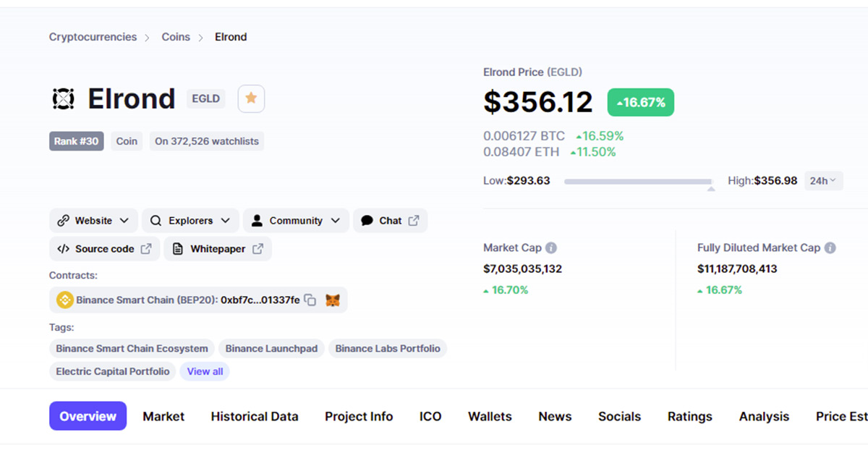Viewport: 868px width, 456px height.
Task: Select the Electric Capital Portfolio tag
Action: pos(113,371)
